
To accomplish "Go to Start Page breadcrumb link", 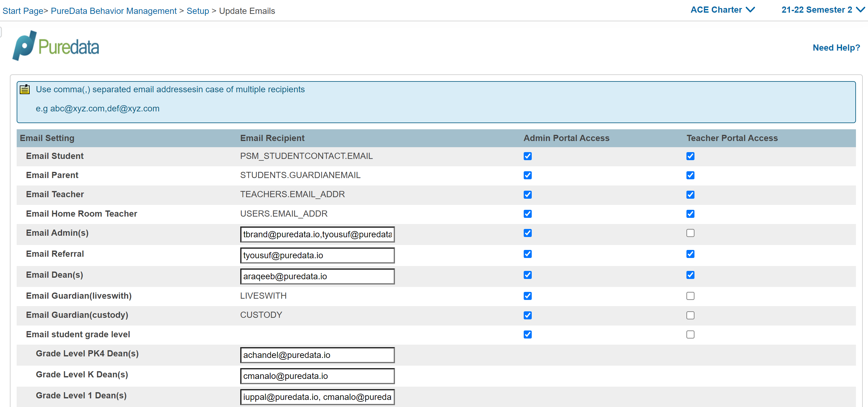I will click(x=23, y=11).
